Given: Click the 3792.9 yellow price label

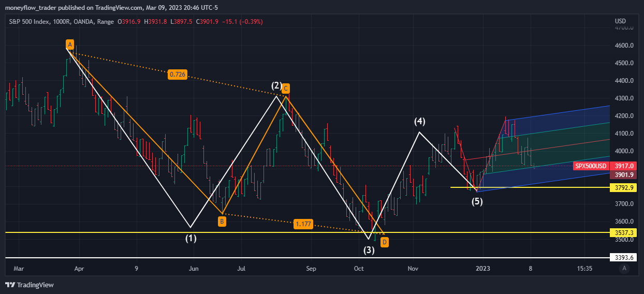Looking at the screenshot, I should [x=623, y=187].
